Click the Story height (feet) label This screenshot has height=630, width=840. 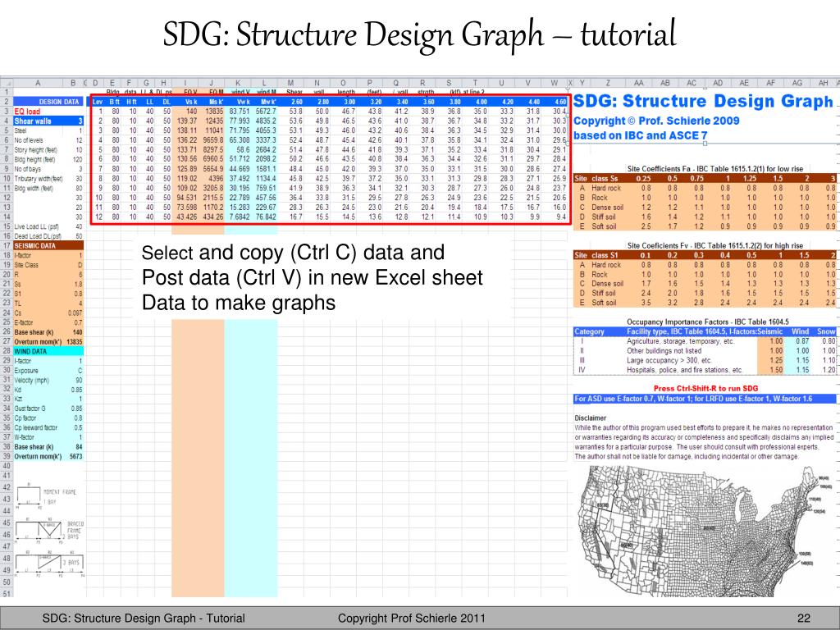click(x=35, y=150)
